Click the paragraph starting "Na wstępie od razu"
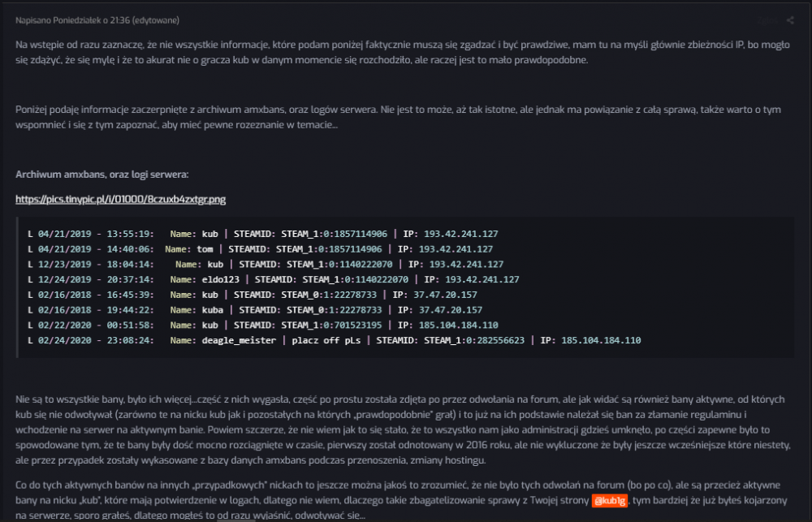The height and width of the screenshot is (522, 812). click(x=403, y=52)
